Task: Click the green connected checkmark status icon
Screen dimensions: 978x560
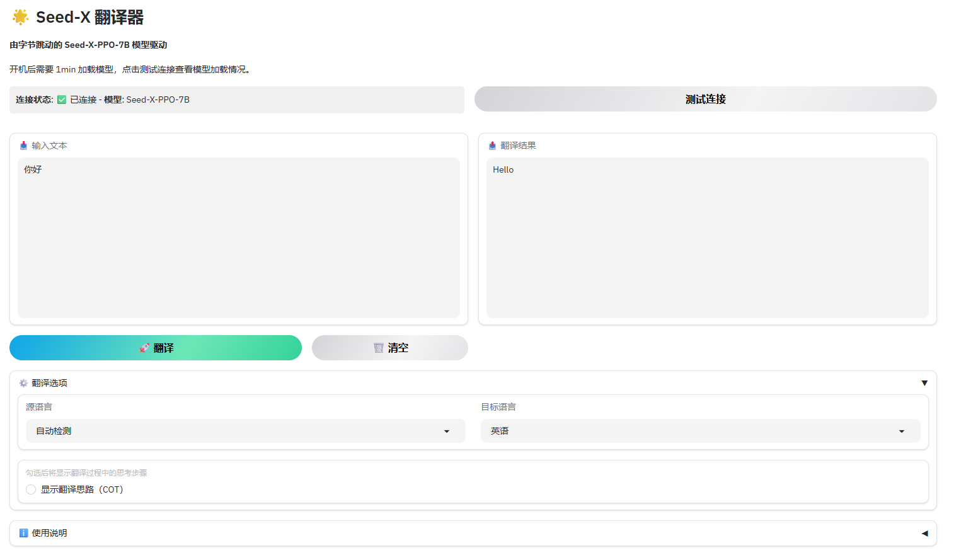Action: pyautogui.click(x=62, y=100)
